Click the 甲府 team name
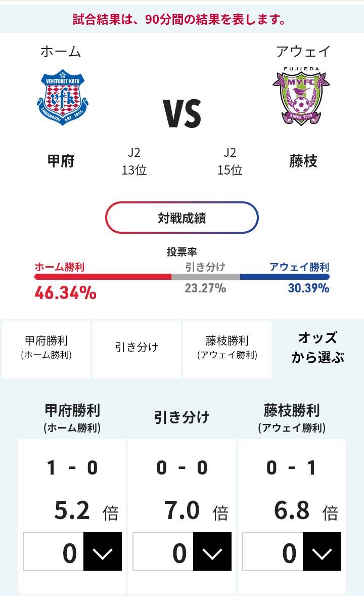Screen dimensions: 364x597 coord(61,161)
